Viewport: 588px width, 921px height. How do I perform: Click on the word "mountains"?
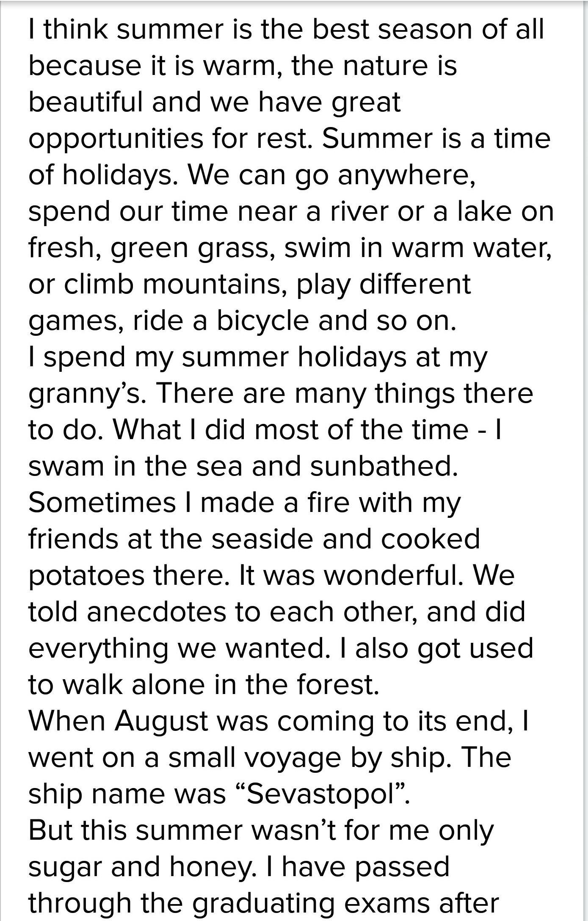(212, 284)
